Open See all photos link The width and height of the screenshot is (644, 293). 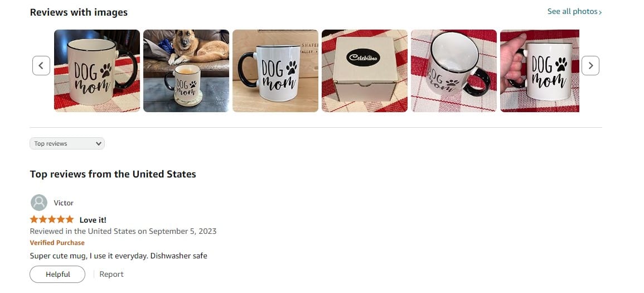click(575, 12)
